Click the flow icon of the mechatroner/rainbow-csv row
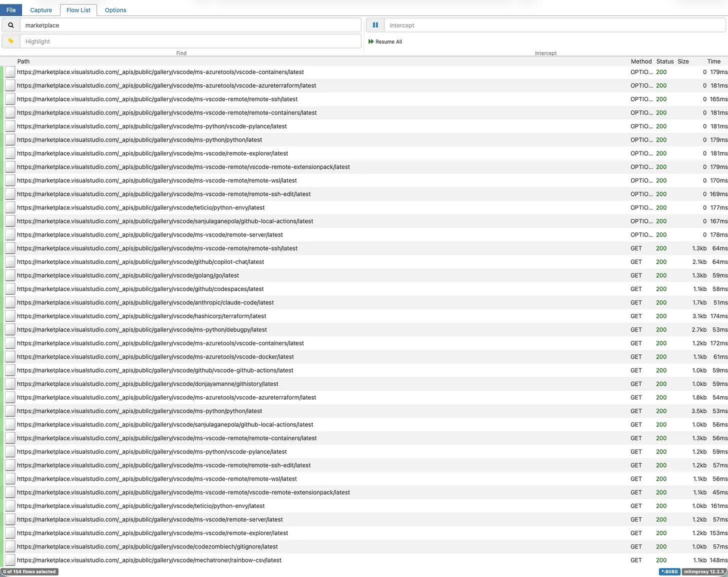The image size is (728, 577). [10, 560]
